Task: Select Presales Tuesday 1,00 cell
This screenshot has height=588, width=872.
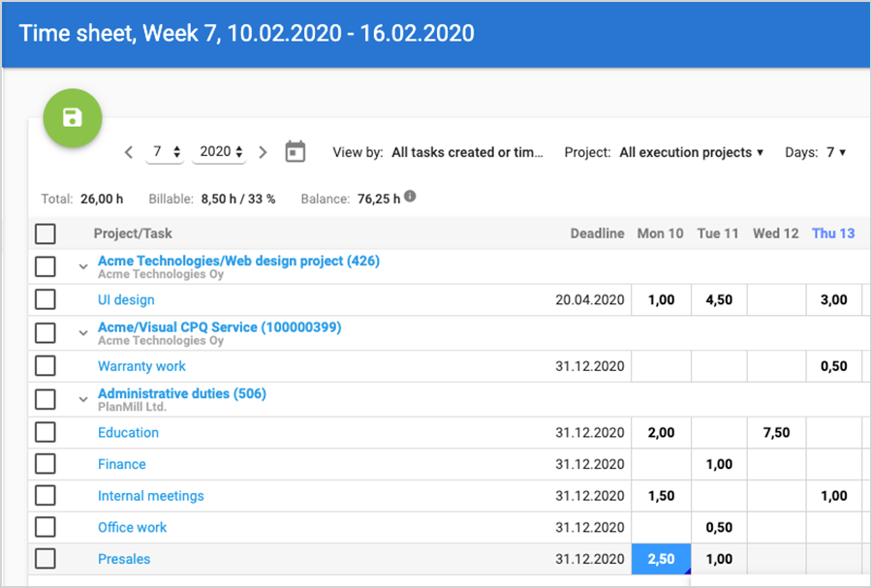Action: tap(719, 559)
